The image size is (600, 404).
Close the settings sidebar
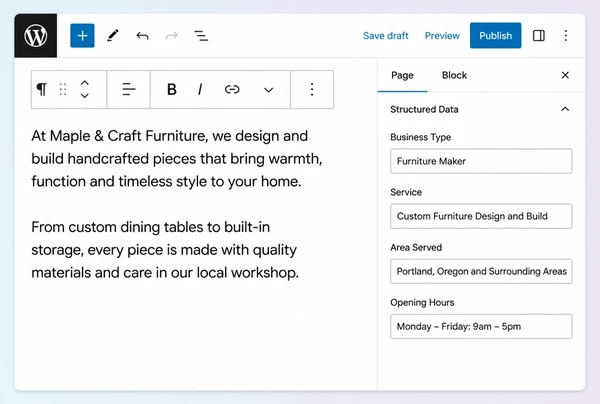pos(565,75)
